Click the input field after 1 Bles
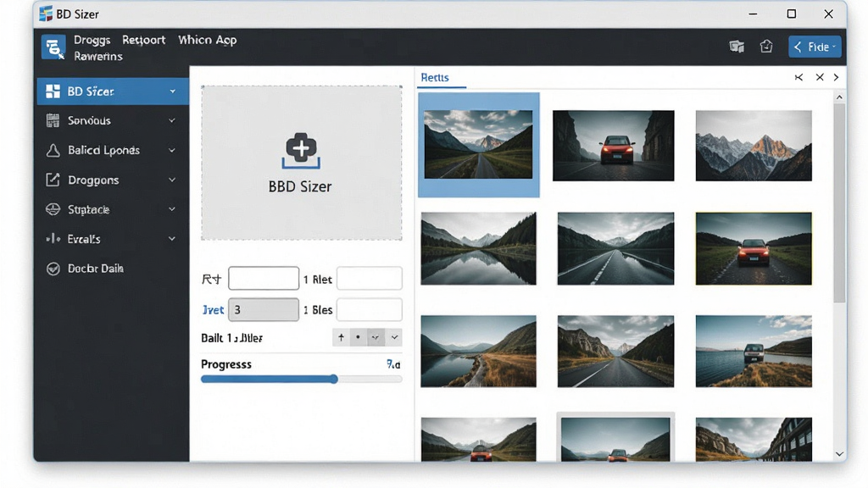Screen dimensions: 868x488 370,310
